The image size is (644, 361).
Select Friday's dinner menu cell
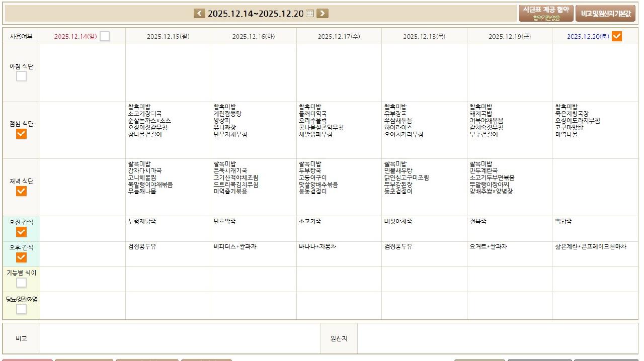(x=509, y=187)
